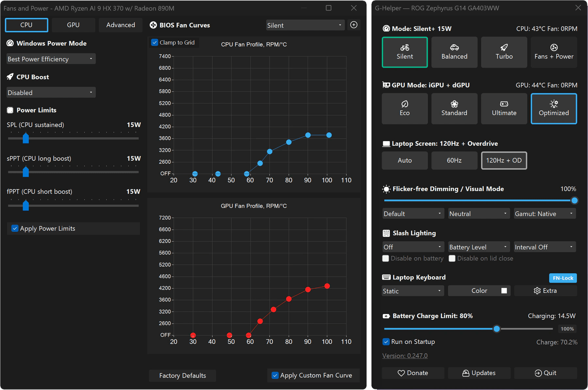Open the Silent fan curve profile dropdown
The image size is (588, 390).
(305, 25)
